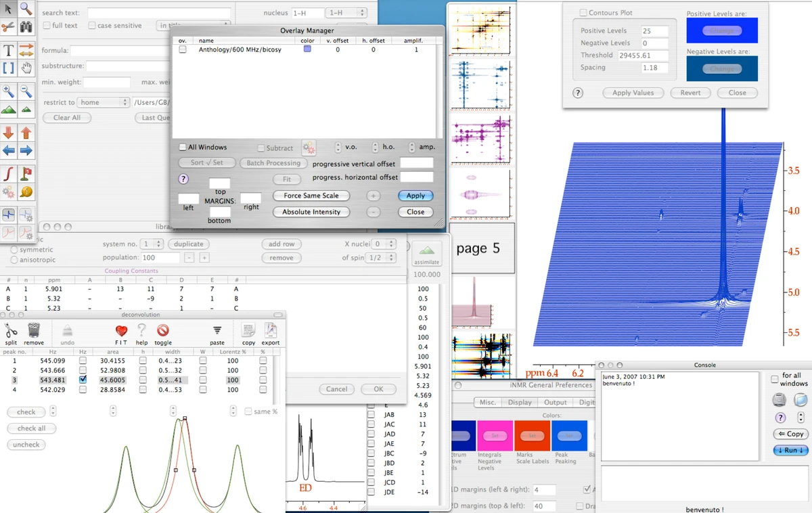Enable the full text checkbox
The width and height of the screenshot is (812, 513).
(47, 26)
